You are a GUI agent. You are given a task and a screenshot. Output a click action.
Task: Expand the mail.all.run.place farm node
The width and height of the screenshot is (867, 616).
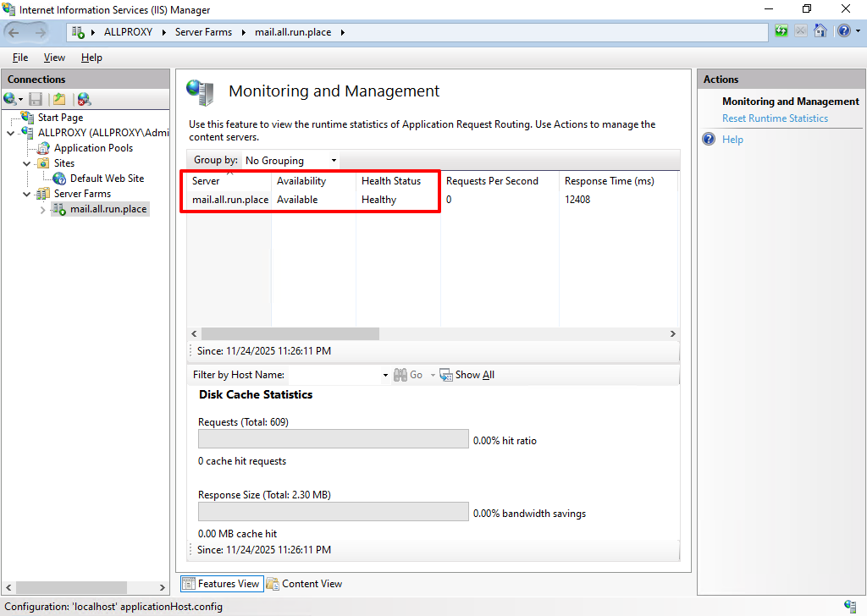pos(42,209)
